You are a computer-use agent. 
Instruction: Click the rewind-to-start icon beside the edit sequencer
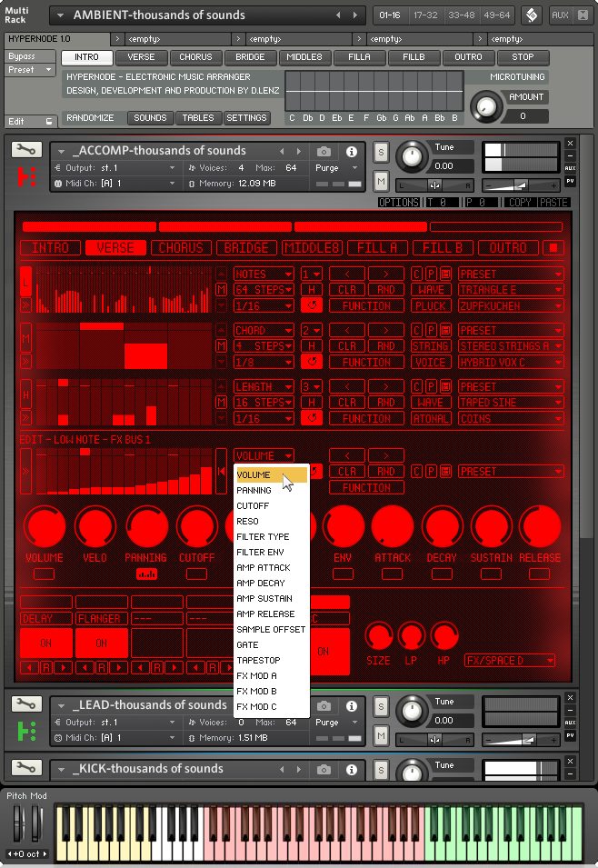point(221,471)
